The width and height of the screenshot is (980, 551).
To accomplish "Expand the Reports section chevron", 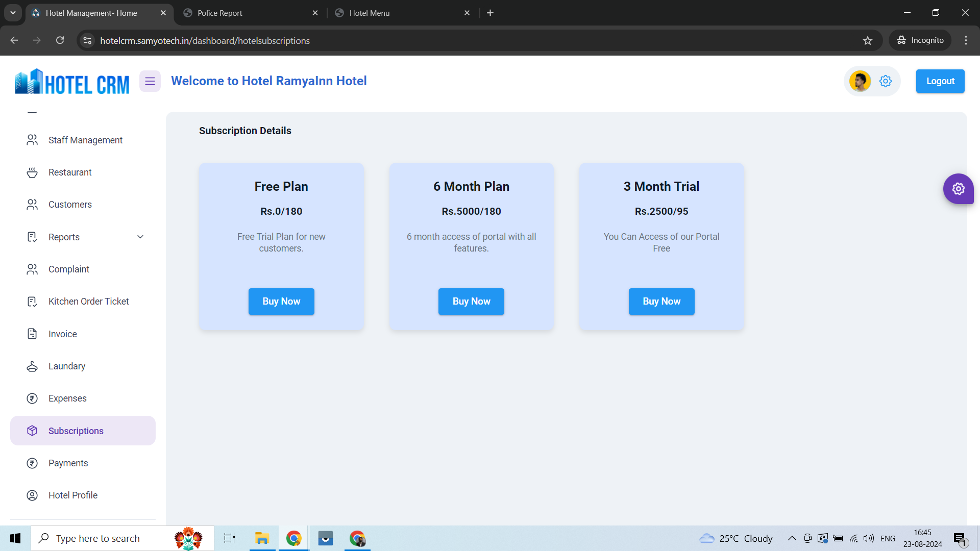I will coord(140,236).
